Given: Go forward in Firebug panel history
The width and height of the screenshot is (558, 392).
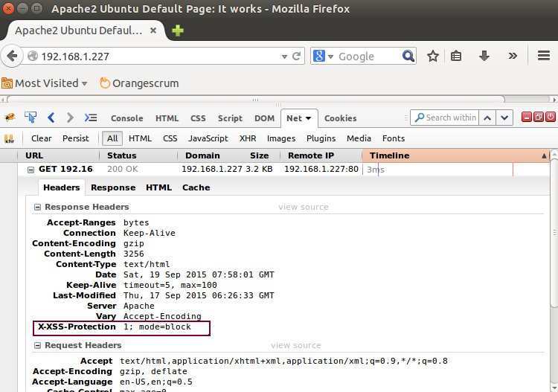Looking at the screenshot, I should [70, 118].
